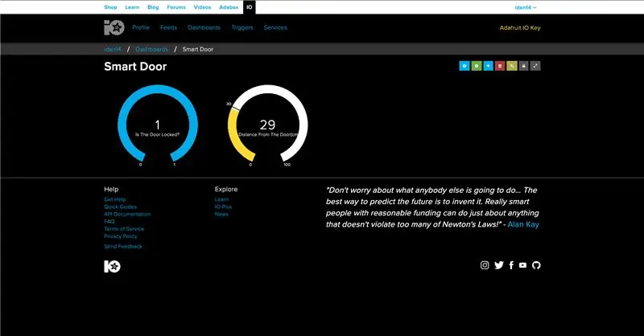Click the yellow dashboard toolbar icon
This screenshot has height=336, width=644.
click(x=511, y=66)
